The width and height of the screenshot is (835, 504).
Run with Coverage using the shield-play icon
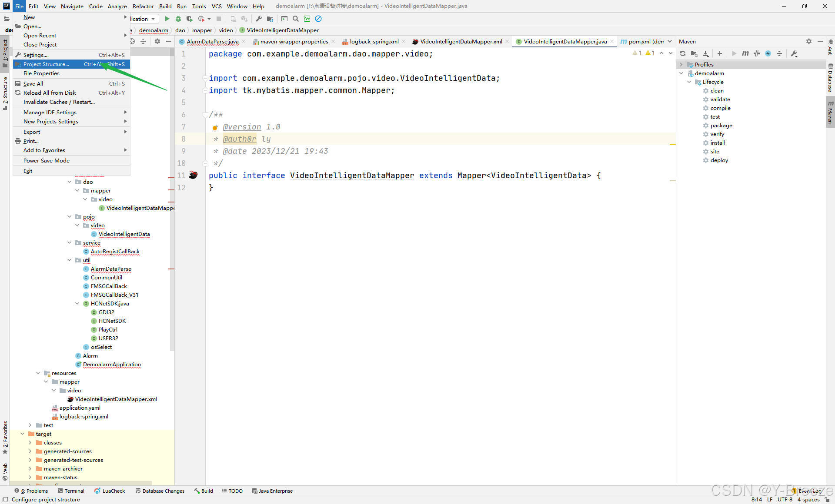click(x=190, y=19)
